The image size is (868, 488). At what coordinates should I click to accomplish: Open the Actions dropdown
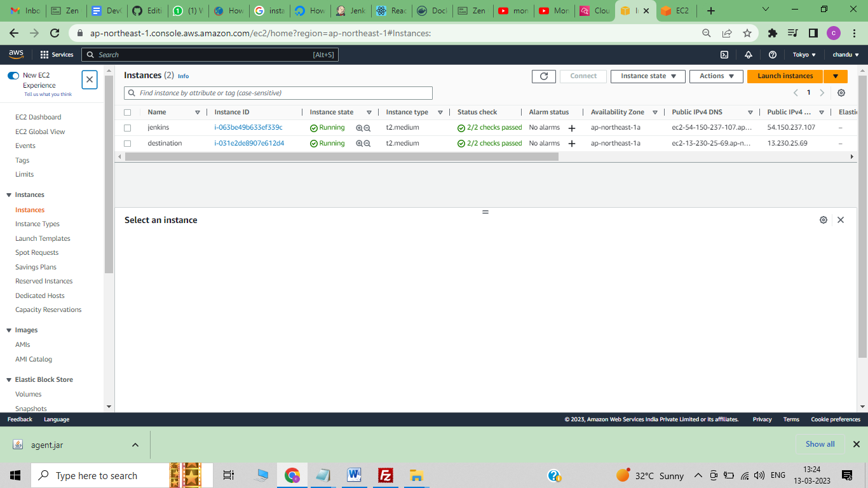716,76
